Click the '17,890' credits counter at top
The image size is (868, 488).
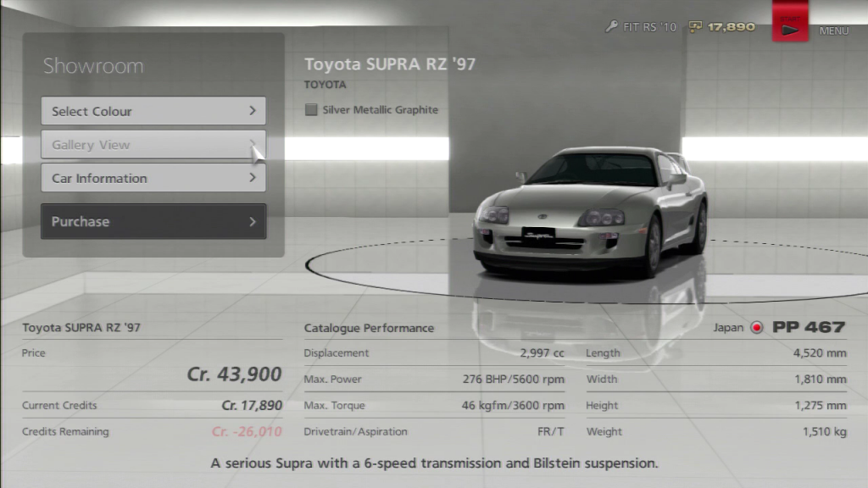[x=731, y=26]
